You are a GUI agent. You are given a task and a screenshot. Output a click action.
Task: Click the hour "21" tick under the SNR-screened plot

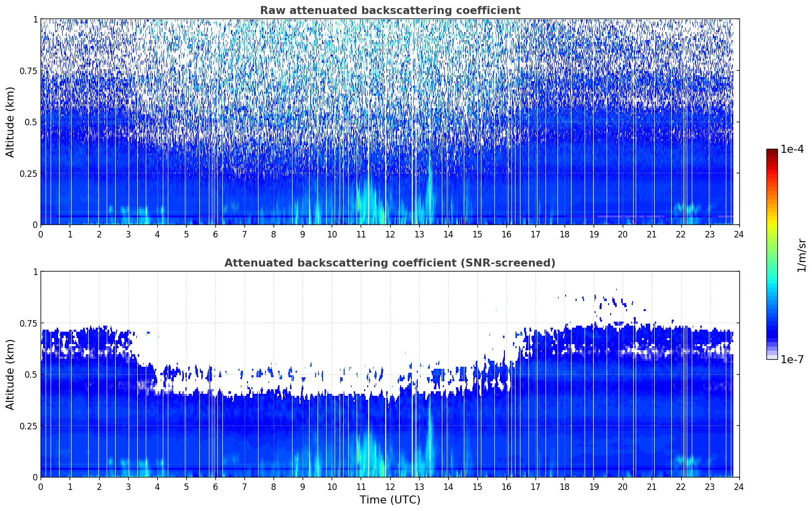[x=652, y=486]
